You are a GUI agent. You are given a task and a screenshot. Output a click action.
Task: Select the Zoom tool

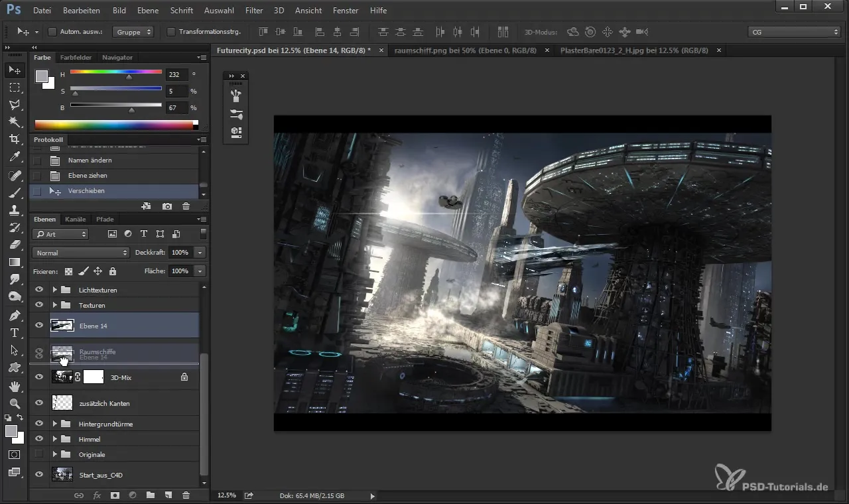pos(15,403)
